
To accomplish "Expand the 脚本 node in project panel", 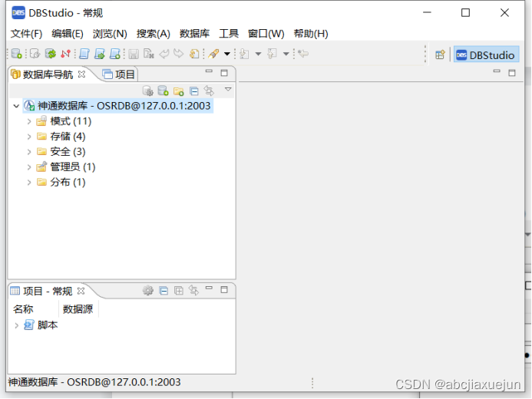I will (16, 325).
